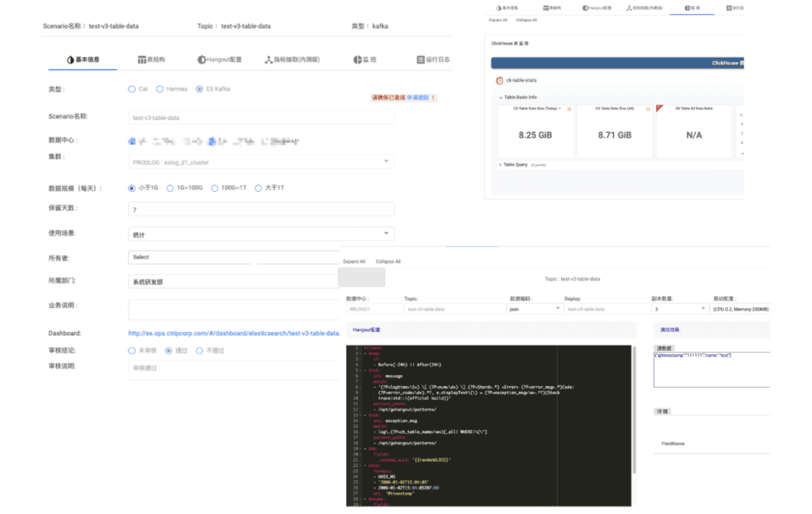This screenshot has width=812, height=514.
Task: Click the Grafana logo beside ck-table-stats
Action: [x=499, y=80]
